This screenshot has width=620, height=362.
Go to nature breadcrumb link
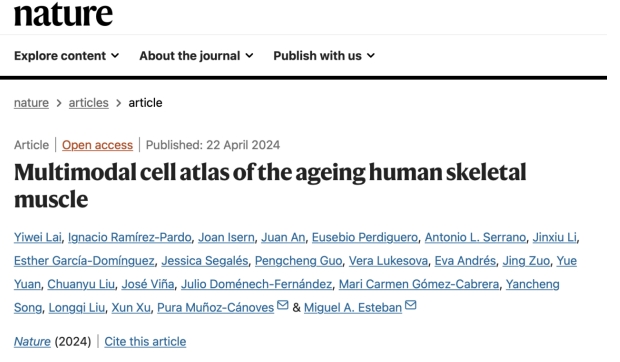click(x=31, y=103)
